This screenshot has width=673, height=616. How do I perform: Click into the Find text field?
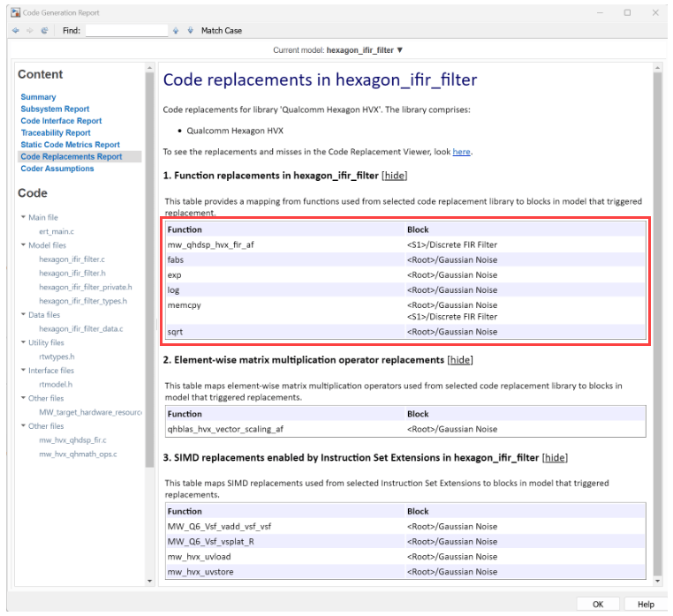point(125,31)
